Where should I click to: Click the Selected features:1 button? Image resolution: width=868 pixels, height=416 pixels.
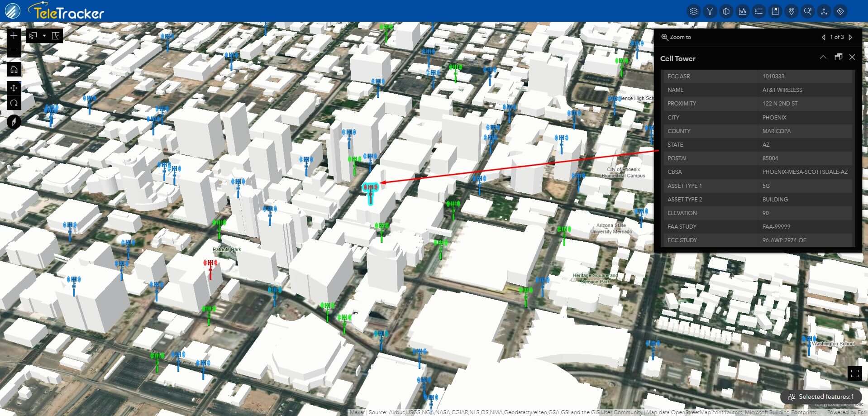[821, 397]
